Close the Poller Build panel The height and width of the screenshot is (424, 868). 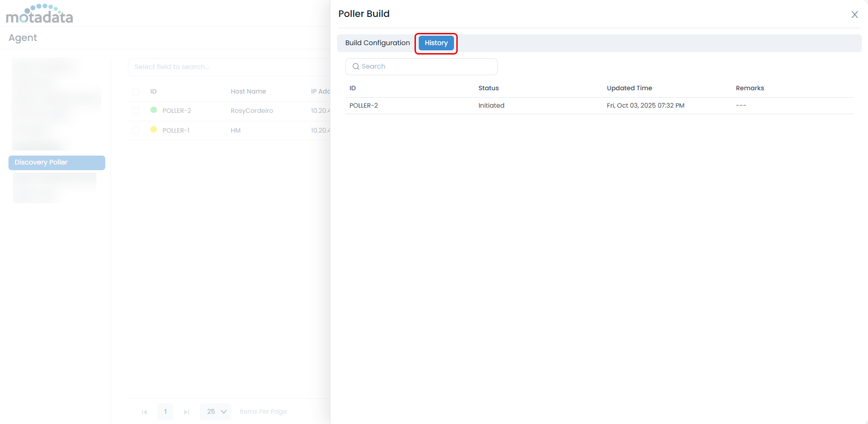854,15
